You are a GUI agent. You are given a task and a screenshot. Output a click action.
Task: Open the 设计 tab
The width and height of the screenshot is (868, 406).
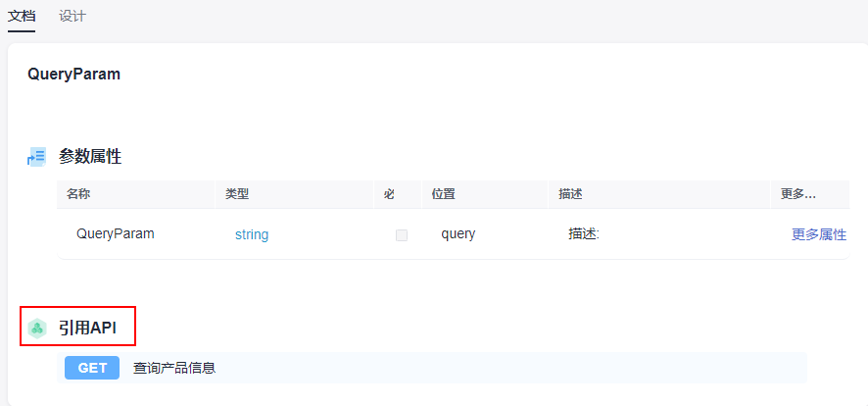click(x=72, y=16)
